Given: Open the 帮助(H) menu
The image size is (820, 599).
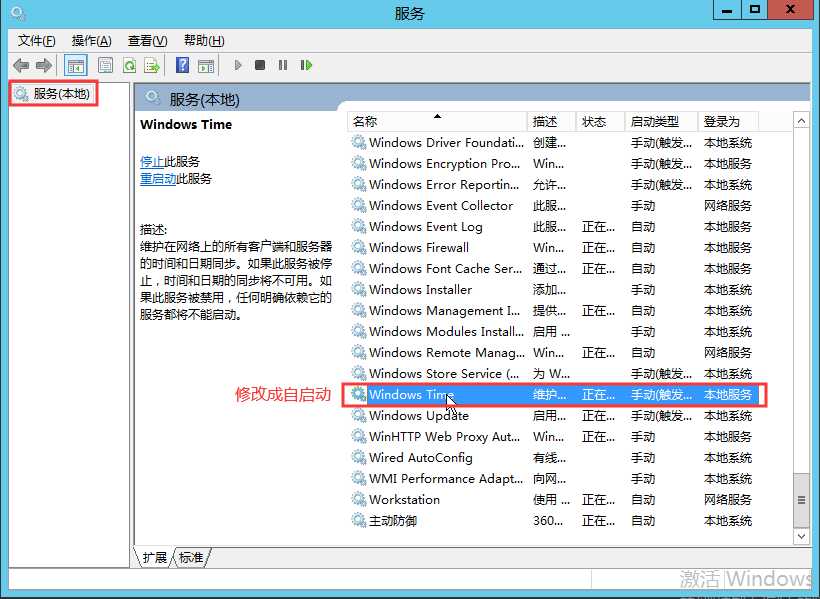Looking at the screenshot, I should (204, 41).
